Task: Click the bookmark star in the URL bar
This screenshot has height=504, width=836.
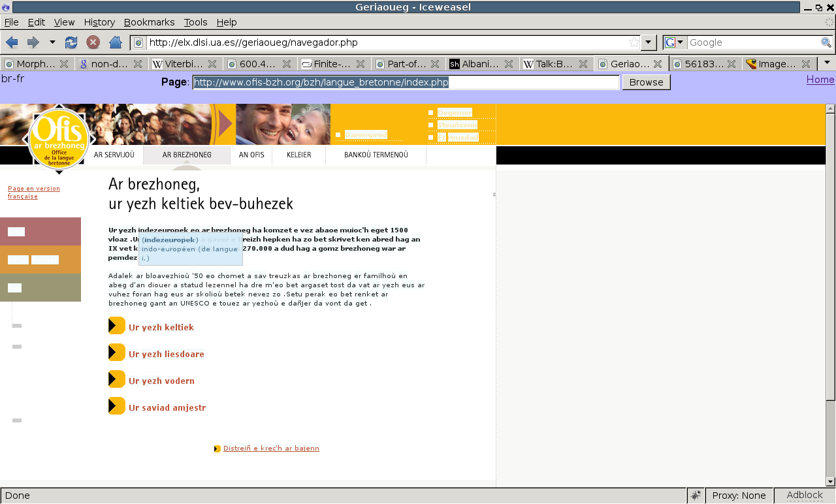Action: tap(634, 42)
